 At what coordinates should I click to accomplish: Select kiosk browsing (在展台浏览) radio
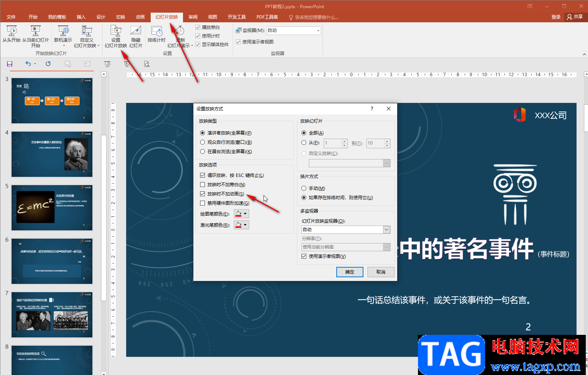(x=202, y=151)
